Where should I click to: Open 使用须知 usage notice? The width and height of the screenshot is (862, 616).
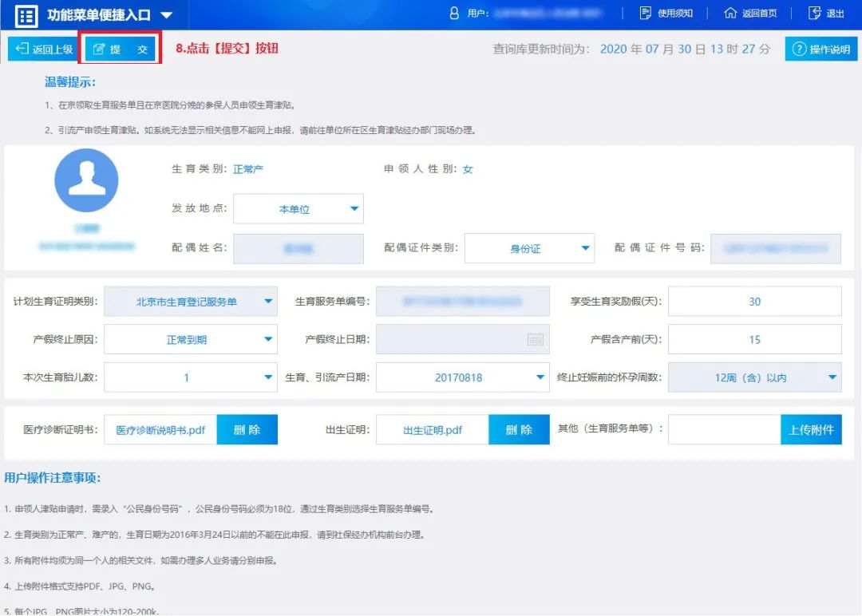coord(666,14)
